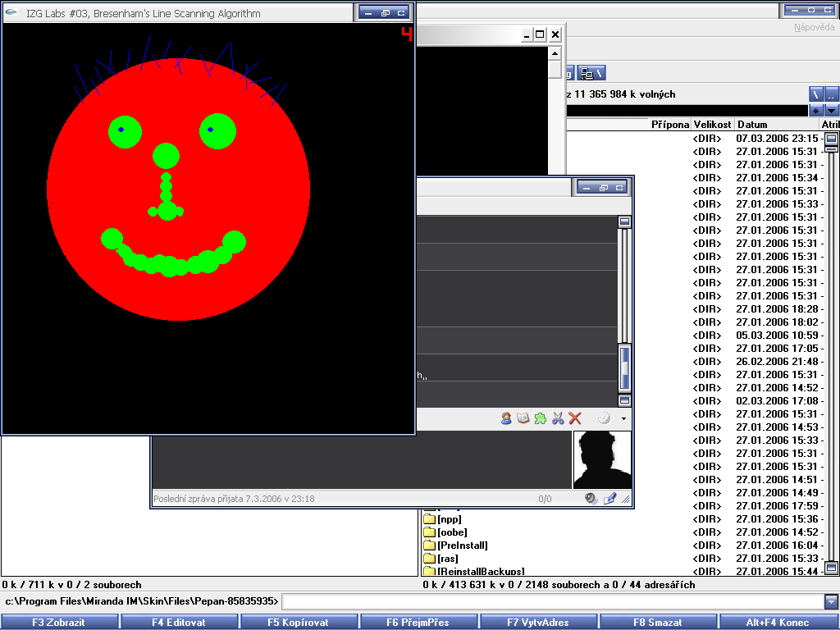Open the [npp] folder
Screen dimensions: 840x630
pos(449,519)
